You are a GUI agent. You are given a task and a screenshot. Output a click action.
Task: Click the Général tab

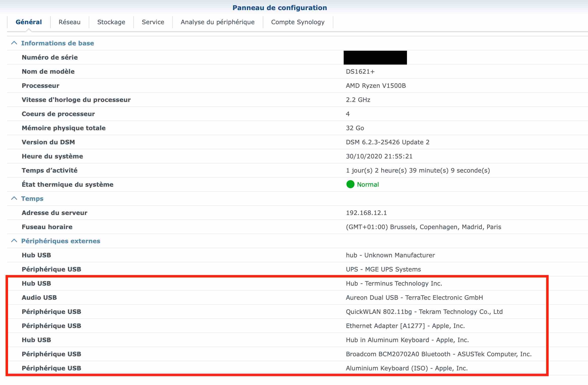pyautogui.click(x=29, y=22)
